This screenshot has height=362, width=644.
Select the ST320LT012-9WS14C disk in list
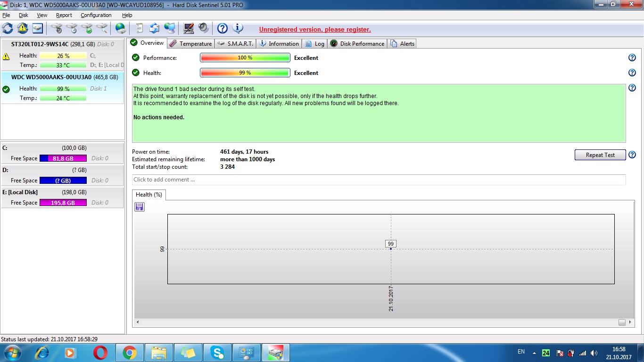click(40, 44)
